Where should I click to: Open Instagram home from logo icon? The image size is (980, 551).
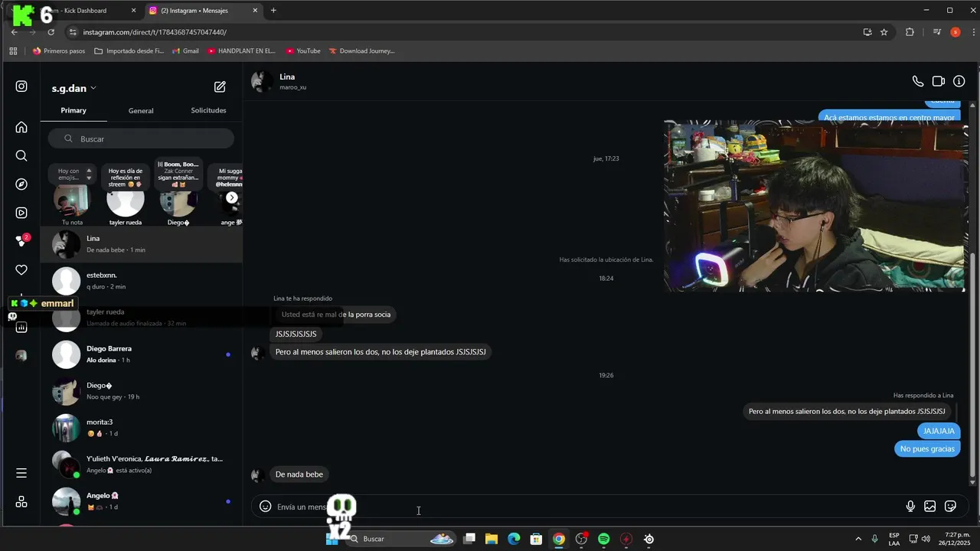21,86
